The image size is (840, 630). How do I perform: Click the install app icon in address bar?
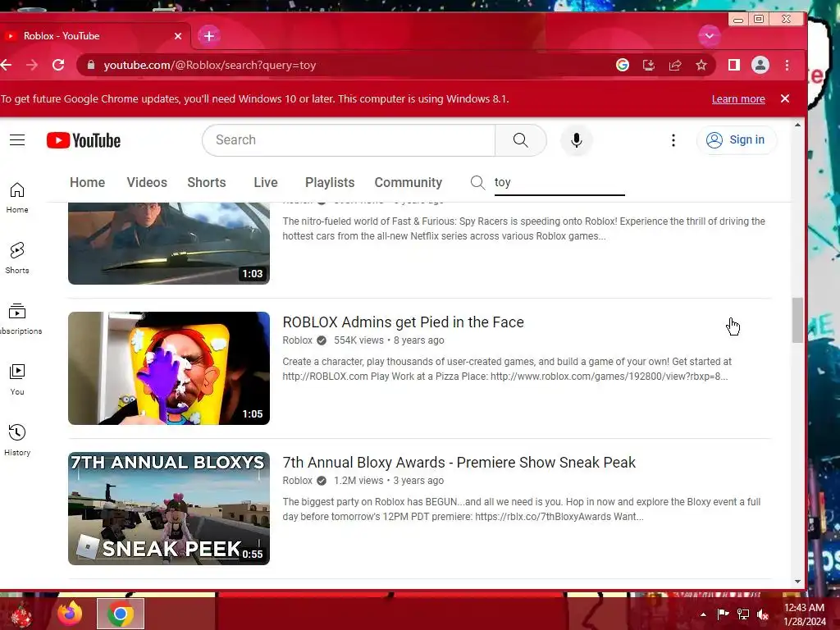[x=649, y=65]
